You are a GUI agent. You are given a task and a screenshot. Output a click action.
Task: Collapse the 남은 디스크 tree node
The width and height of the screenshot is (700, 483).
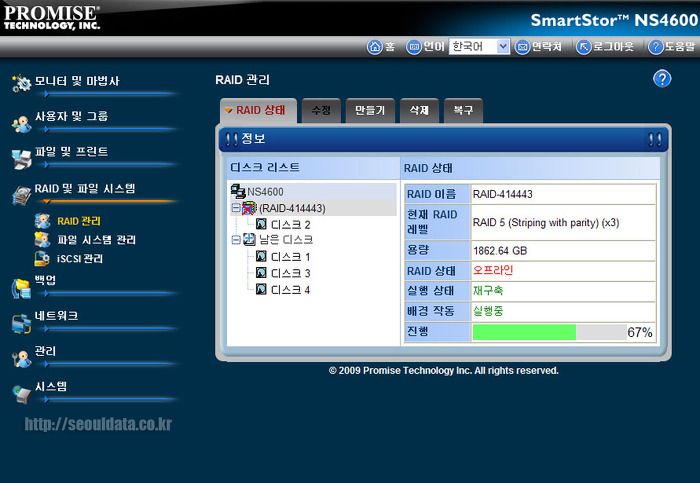pos(236,240)
